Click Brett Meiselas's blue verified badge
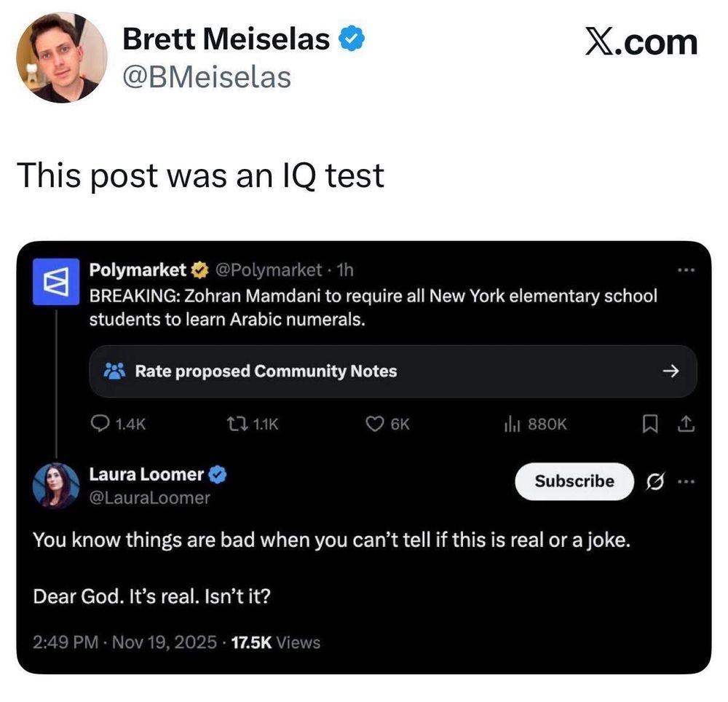728x702 pixels. coord(352,39)
